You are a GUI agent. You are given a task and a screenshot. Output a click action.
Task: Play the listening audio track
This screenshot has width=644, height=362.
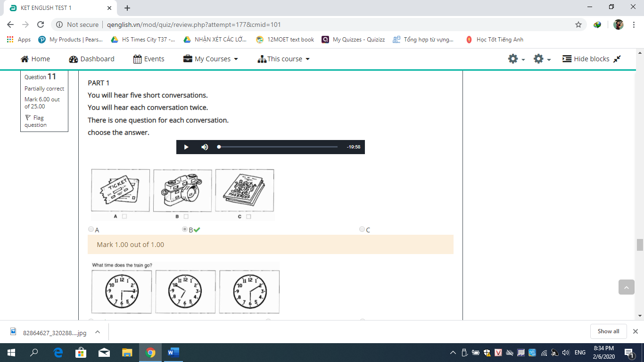coord(186,147)
